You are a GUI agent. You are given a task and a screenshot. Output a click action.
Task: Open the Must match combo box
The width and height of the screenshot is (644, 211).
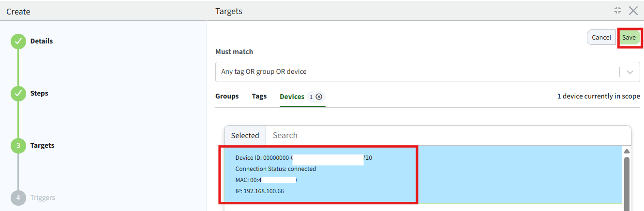[x=416, y=72]
